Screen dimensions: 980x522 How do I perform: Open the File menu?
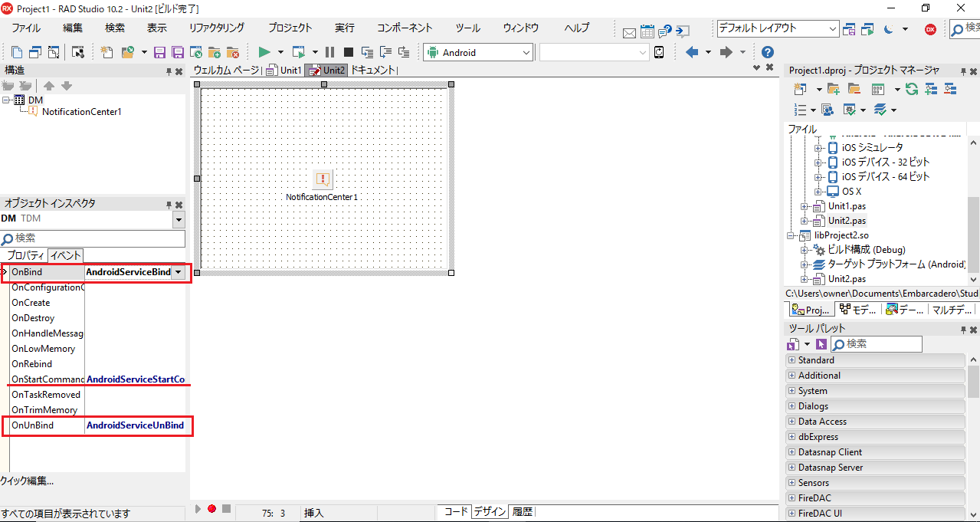pyautogui.click(x=26, y=28)
